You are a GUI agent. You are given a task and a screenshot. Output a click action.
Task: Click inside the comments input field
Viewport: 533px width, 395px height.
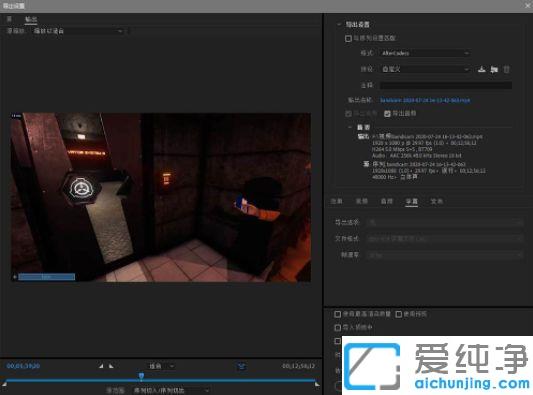446,85
